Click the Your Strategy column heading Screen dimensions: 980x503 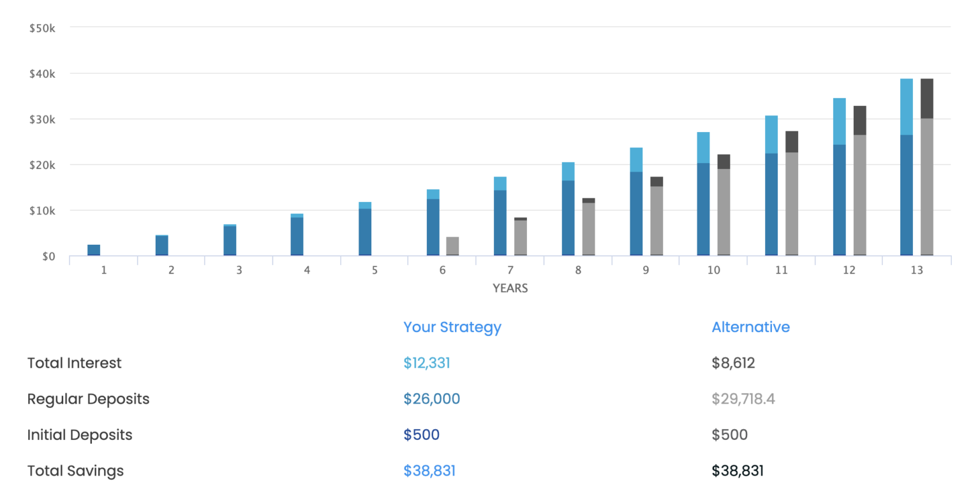coord(452,327)
